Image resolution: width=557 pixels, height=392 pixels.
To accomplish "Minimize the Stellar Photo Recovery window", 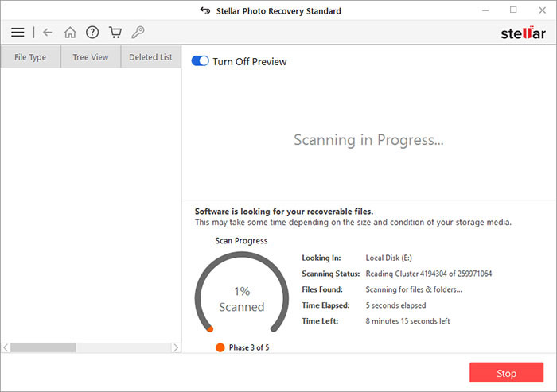I will coord(485,10).
